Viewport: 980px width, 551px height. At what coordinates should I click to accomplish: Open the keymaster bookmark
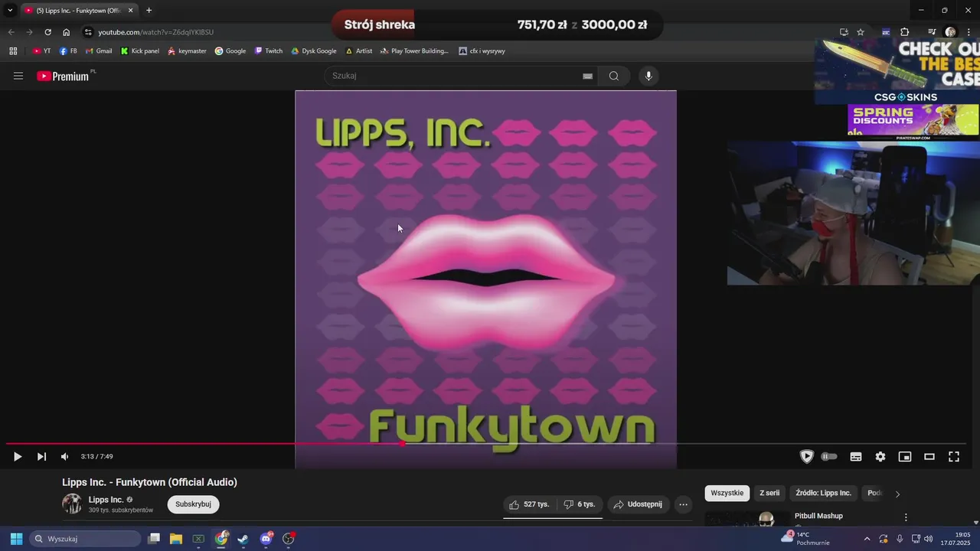point(187,51)
